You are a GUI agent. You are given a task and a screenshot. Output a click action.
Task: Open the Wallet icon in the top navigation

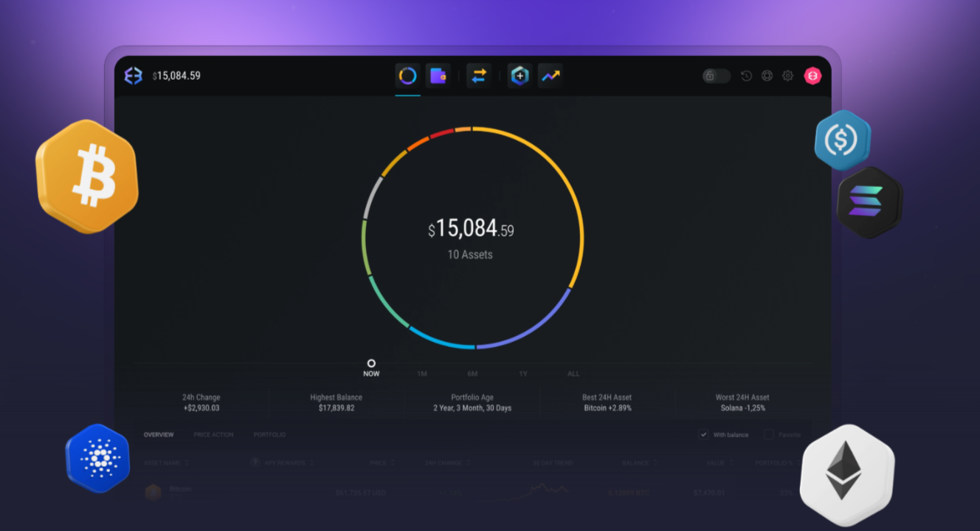(x=438, y=75)
